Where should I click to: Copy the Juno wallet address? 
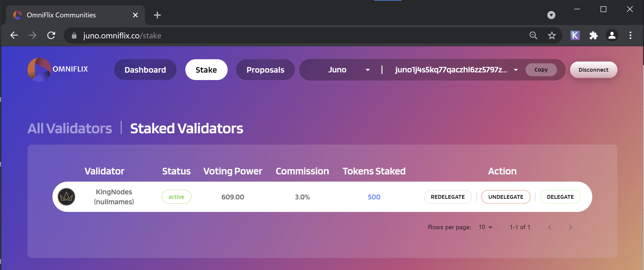pos(541,70)
